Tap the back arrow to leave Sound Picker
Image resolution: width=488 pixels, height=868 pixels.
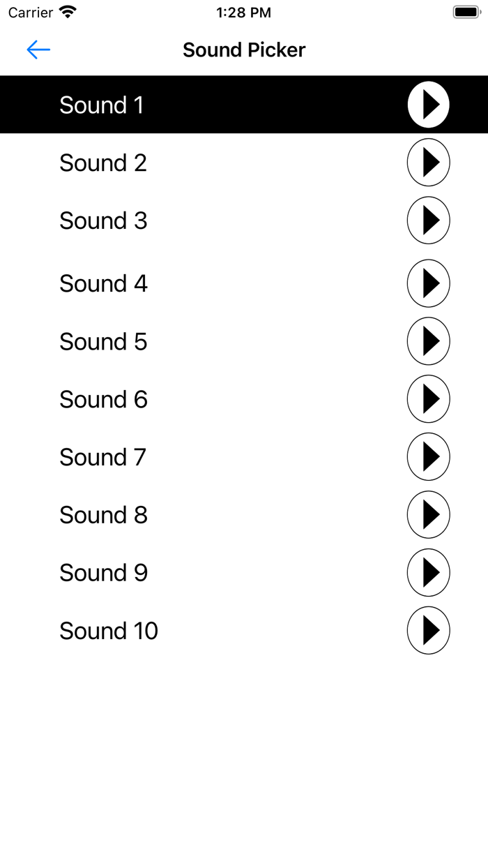[38, 50]
